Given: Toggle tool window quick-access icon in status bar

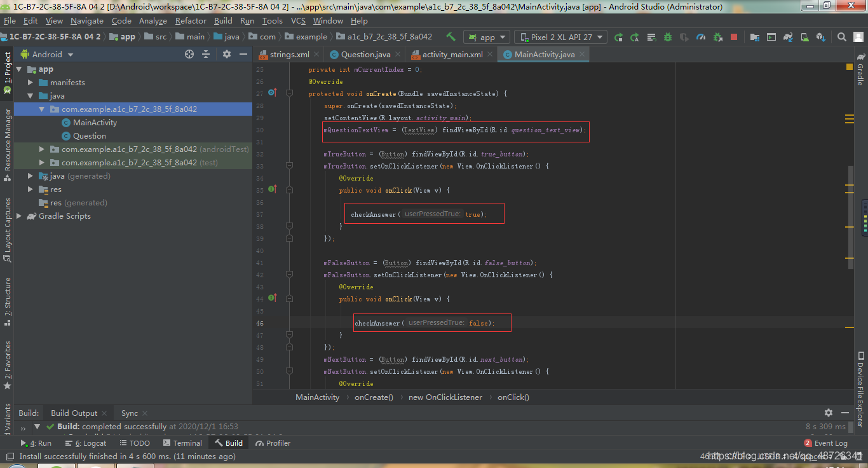Looking at the screenshot, I should click(x=10, y=457).
